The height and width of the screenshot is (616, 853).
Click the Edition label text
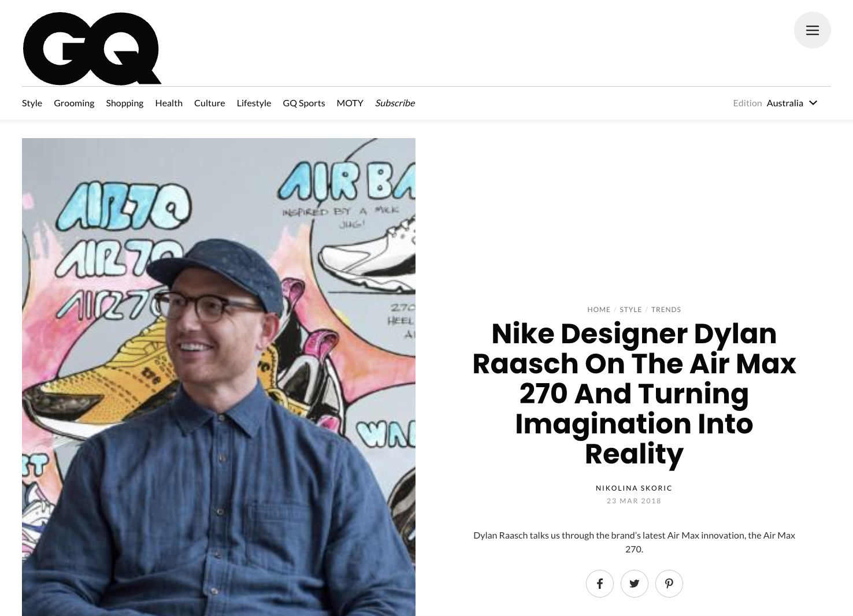pos(747,103)
